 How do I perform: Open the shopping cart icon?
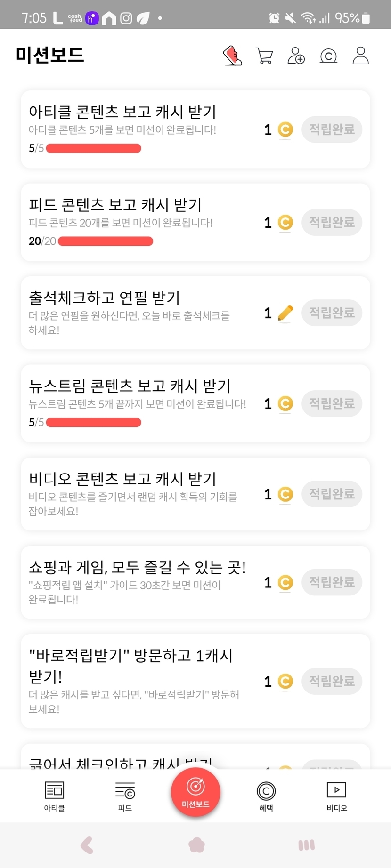click(264, 56)
